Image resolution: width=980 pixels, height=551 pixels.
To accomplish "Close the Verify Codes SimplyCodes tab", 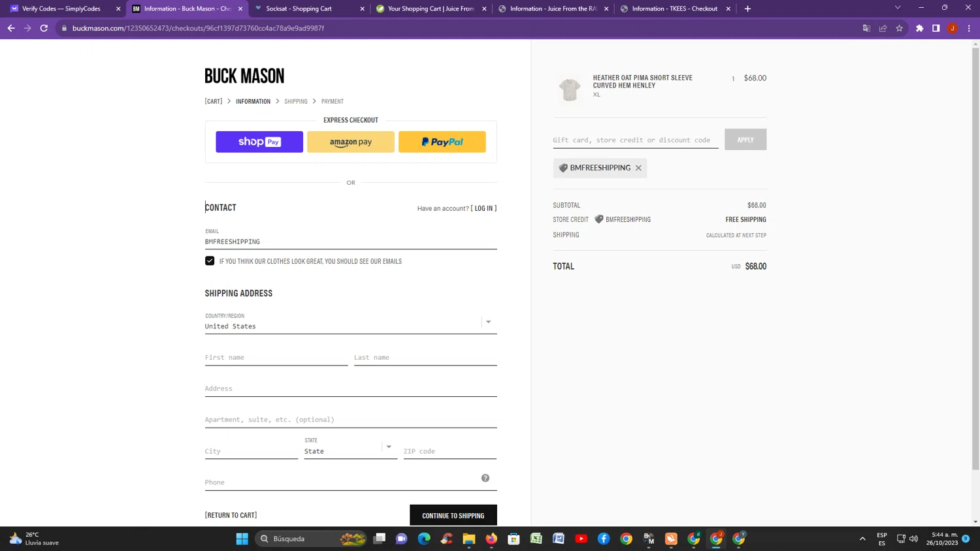I will pyautogui.click(x=118, y=8).
